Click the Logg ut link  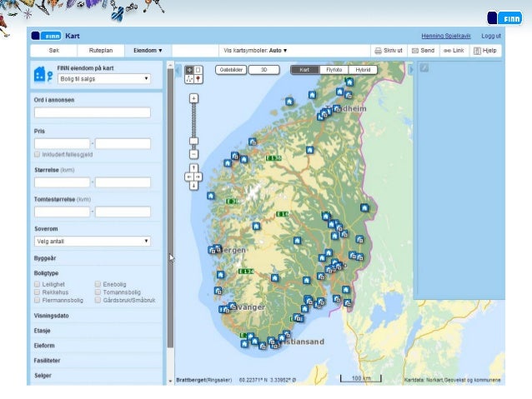coord(490,36)
